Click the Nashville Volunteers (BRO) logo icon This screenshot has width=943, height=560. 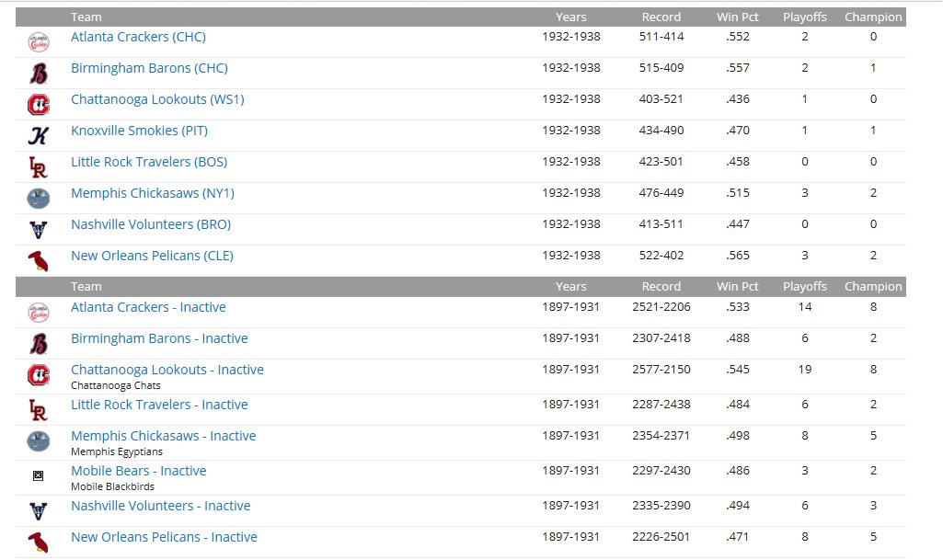tap(38, 229)
